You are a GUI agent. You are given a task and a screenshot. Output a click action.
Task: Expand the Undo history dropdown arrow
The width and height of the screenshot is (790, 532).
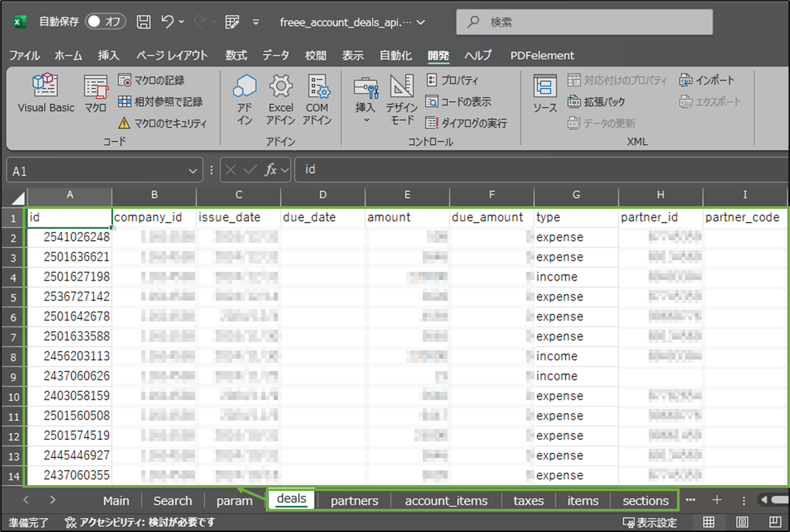(181, 22)
